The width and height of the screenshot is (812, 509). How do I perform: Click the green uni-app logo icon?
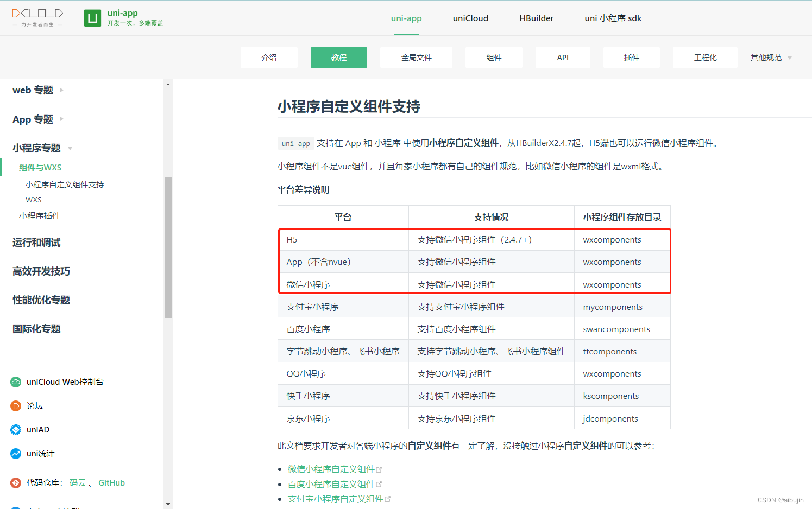92,18
